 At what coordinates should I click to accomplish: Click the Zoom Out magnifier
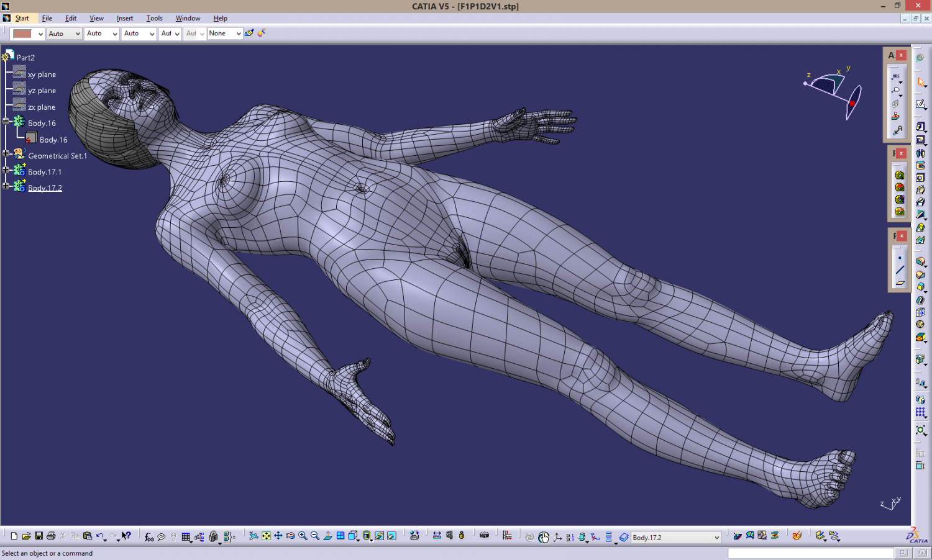[315, 536]
